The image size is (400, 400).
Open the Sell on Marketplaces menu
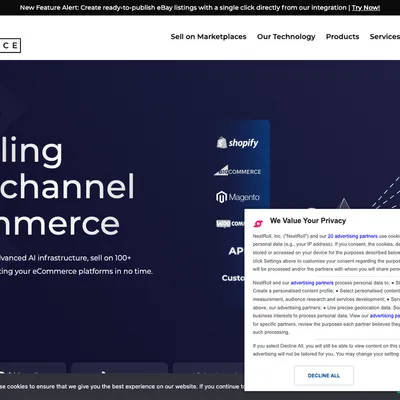(x=208, y=37)
